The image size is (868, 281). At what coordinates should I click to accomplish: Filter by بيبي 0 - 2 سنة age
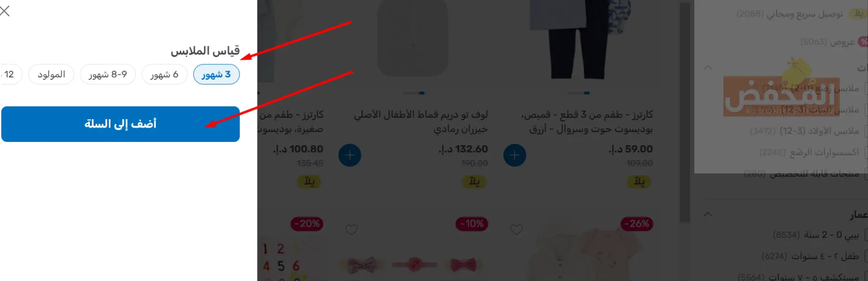point(816,235)
